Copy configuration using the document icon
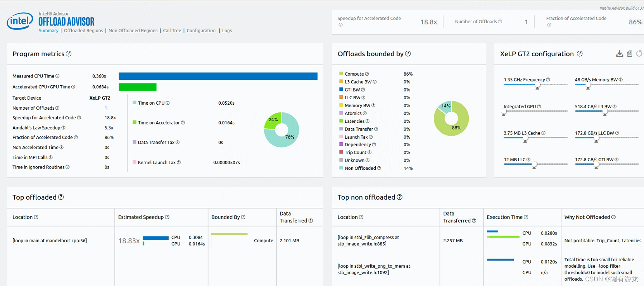The width and height of the screenshot is (644, 286). click(x=630, y=54)
